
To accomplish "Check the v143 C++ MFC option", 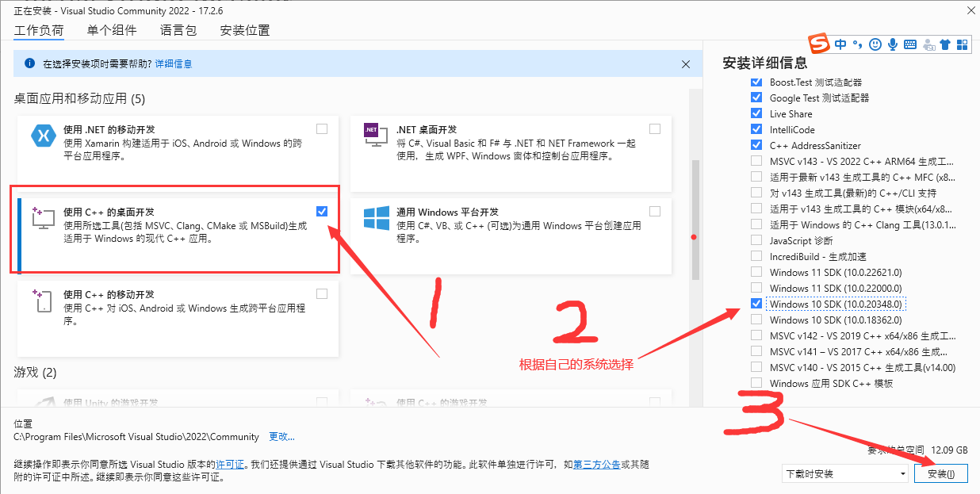I will [x=756, y=178].
